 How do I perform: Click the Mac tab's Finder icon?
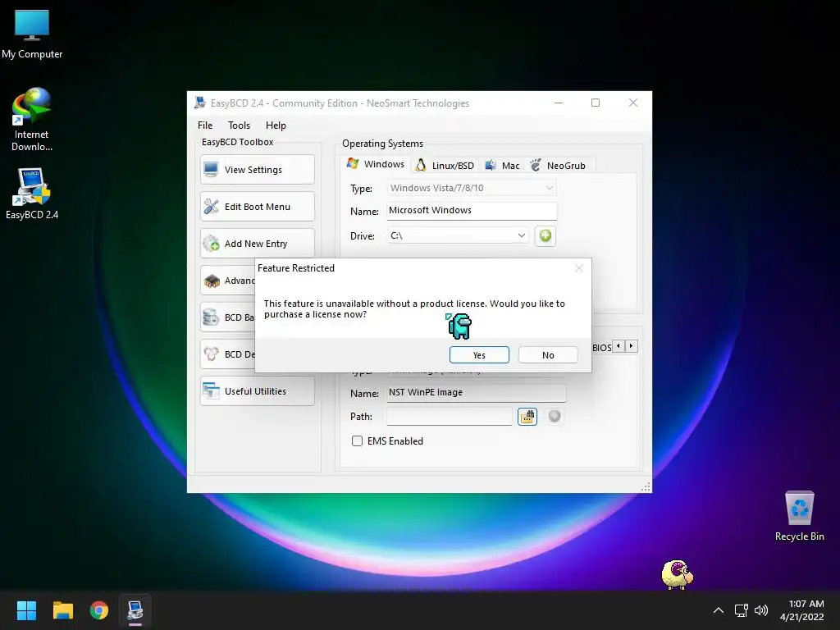point(491,165)
